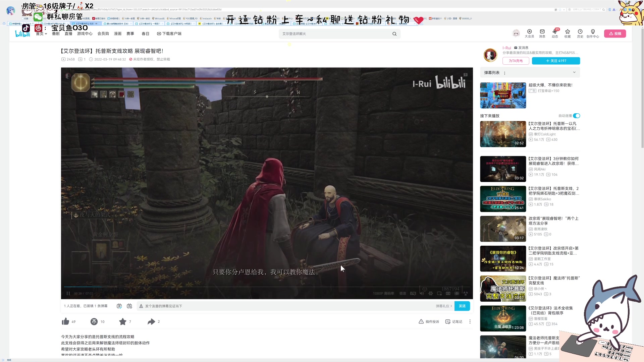Image resolution: width=644 pixels, height=362 pixels.
Task: Open 会员购 in the navigation bar
Action: [103, 34]
